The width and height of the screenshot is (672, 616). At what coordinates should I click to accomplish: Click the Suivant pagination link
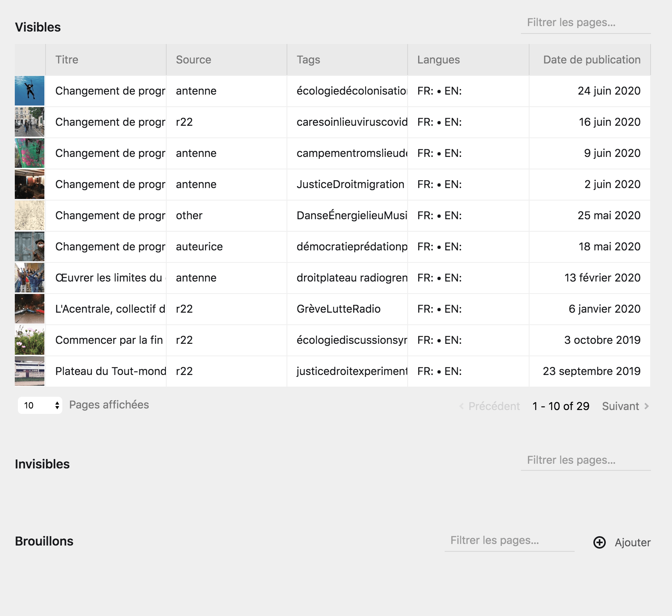pos(622,406)
